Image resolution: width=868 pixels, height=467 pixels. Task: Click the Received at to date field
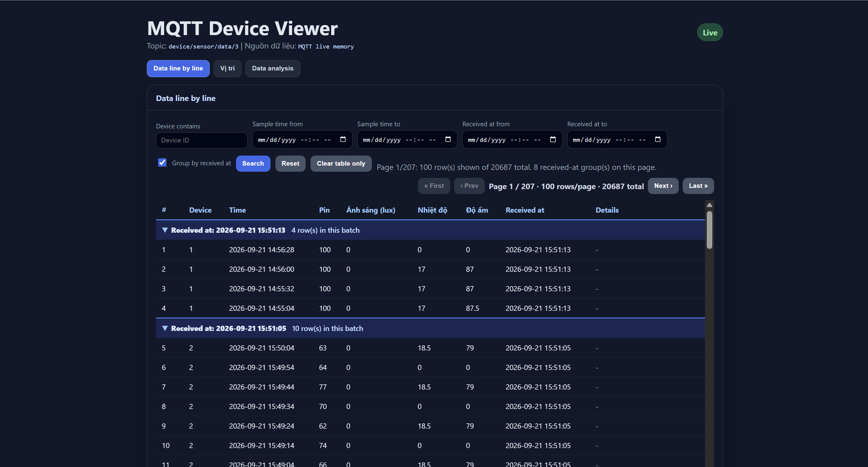click(617, 139)
